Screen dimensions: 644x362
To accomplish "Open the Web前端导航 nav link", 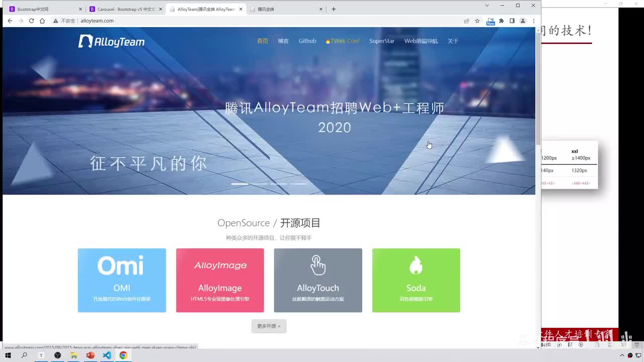I will (421, 41).
